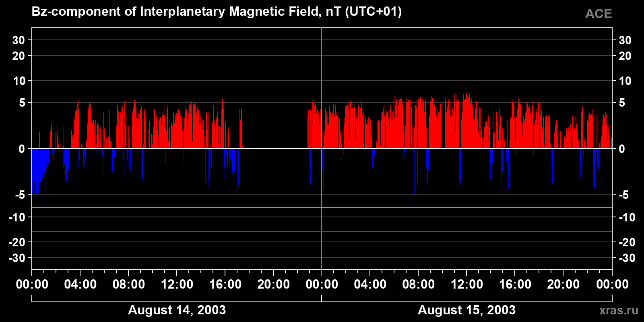Click the 12:00 tick label under August 14

click(x=177, y=284)
